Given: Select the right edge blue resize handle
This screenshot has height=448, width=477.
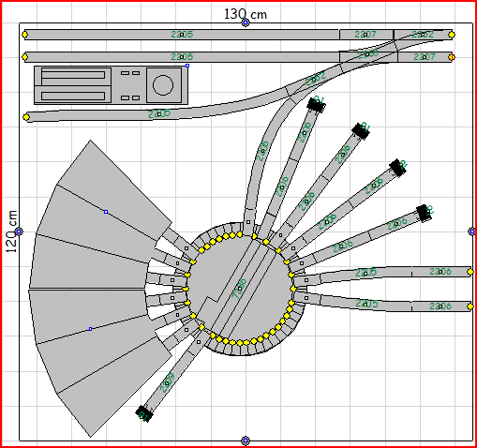Looking at the screenshot, I should 472,231.
